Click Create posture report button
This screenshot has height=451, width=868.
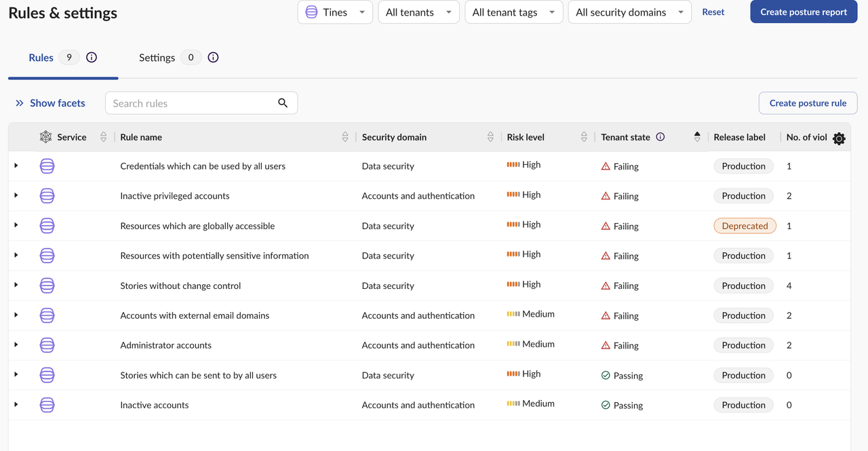point(804,12)
